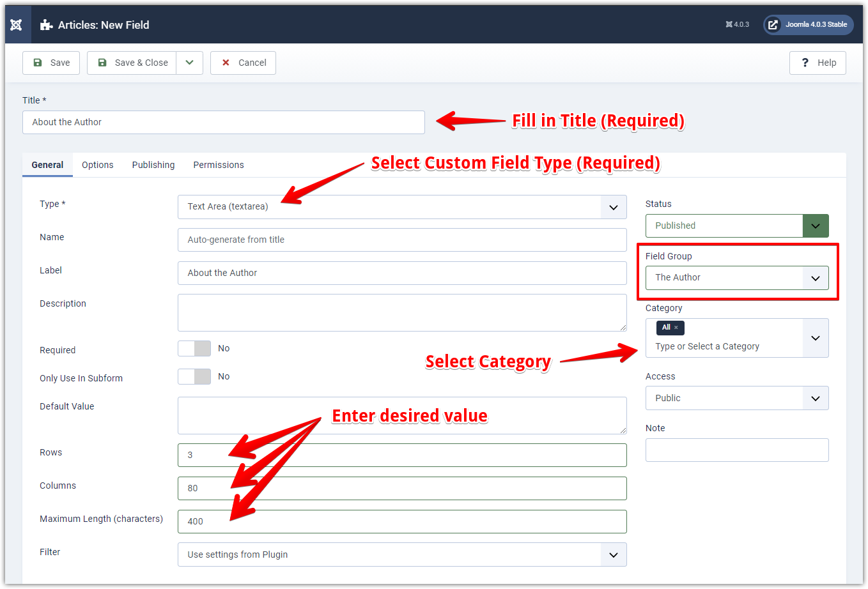Enable the Only Use In Subform toggle
Viewport: 868px width, 589px height.
pos(194,376)
